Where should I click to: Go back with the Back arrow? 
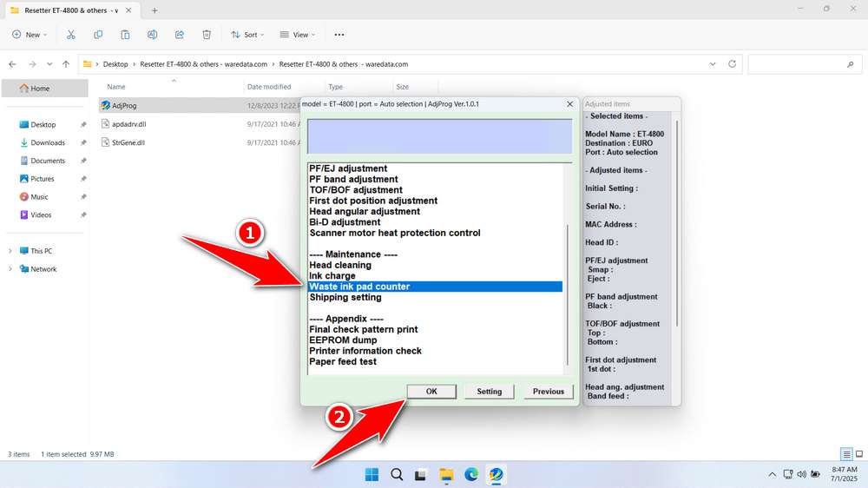tap(12, 64)
